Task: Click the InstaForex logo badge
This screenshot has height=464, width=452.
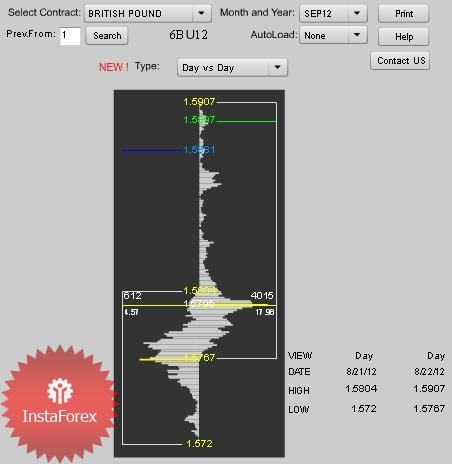Action: (59, 403)
